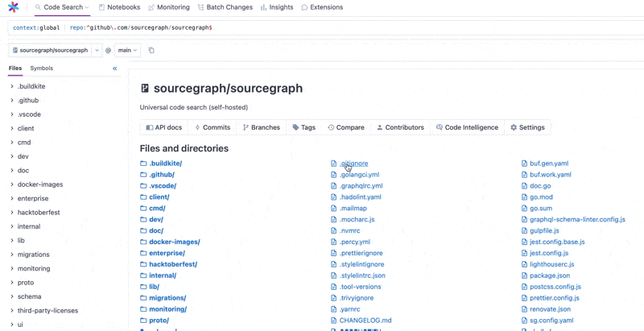
Task: Open the Monitoring page
Action: 169,7
